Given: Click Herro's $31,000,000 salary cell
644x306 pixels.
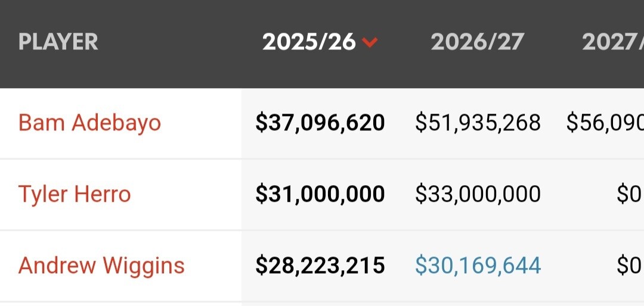Looking at the screenshot, I should (x=320, y=195).
